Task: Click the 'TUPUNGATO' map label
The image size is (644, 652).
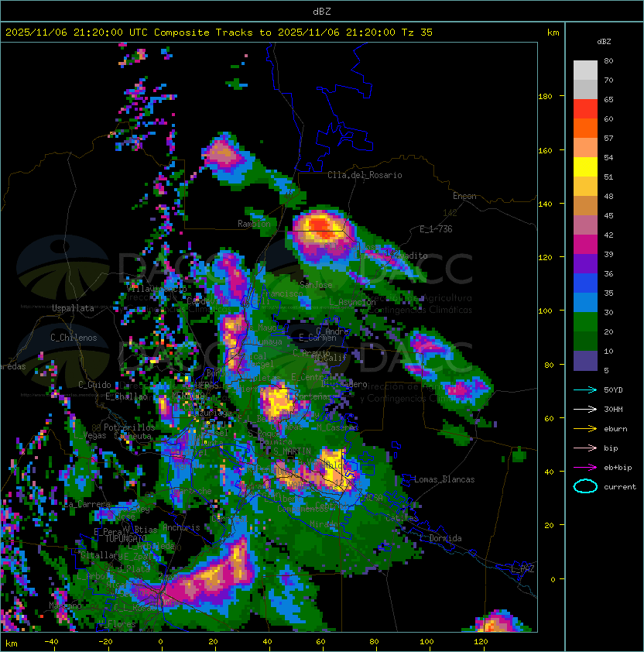Action: [x=125, y=538]
